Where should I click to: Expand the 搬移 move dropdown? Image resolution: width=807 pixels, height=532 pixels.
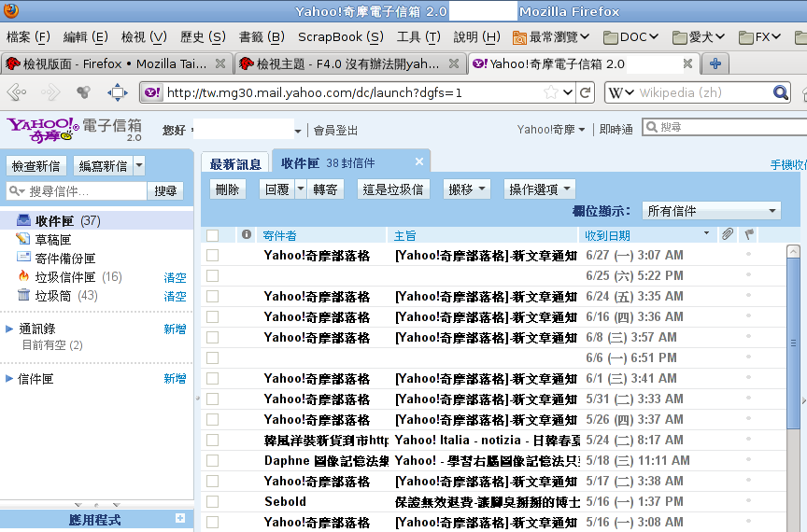coord(467,189)
